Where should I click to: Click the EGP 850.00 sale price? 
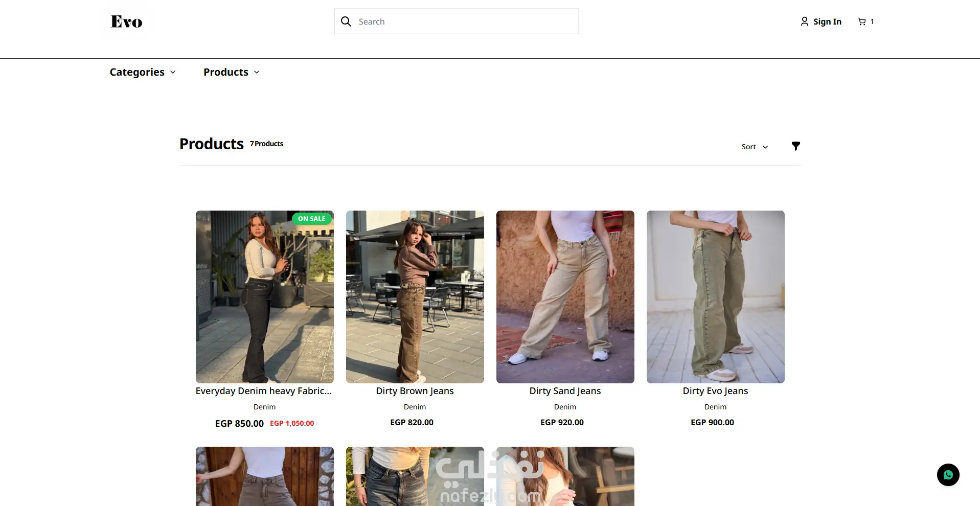point(239,424)
